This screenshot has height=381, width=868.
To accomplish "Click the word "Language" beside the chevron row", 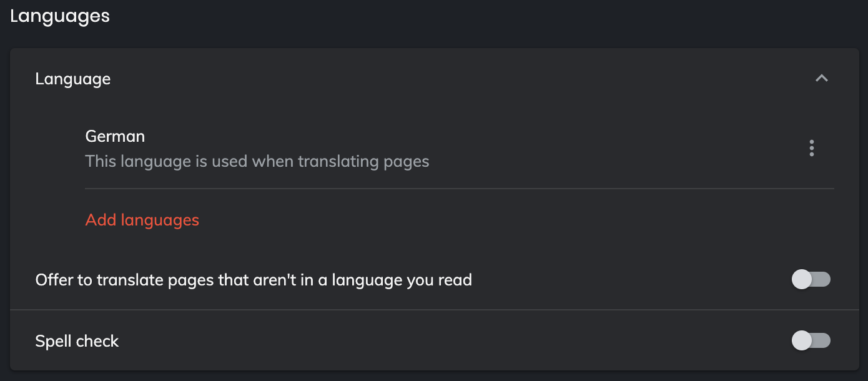I will tap(73, 79).
